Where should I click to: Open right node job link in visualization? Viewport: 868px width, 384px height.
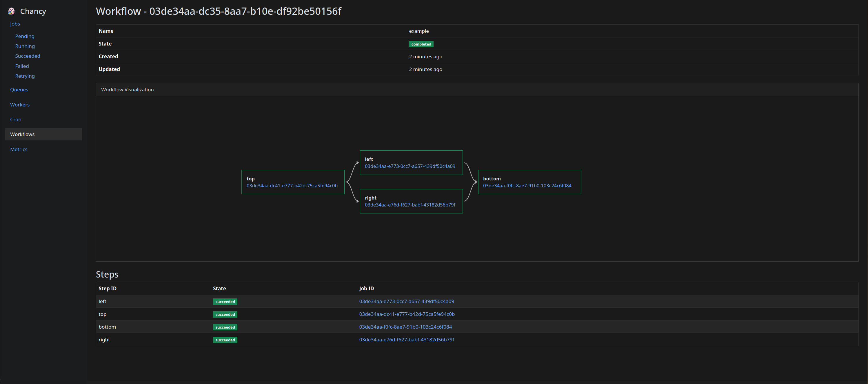pyautogui.click(x=410, y=205)
